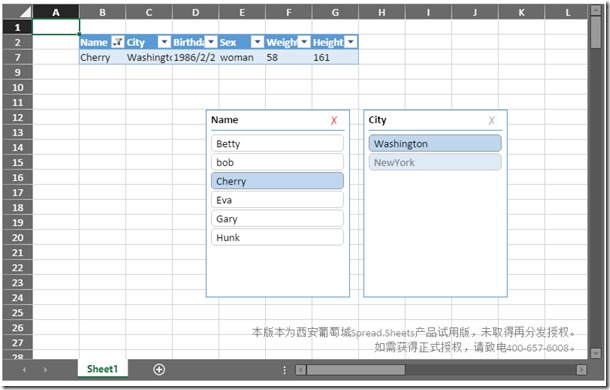Clear the Name slicer filter
This screenshot has height=390, width=610.
(x=334, y=120)
